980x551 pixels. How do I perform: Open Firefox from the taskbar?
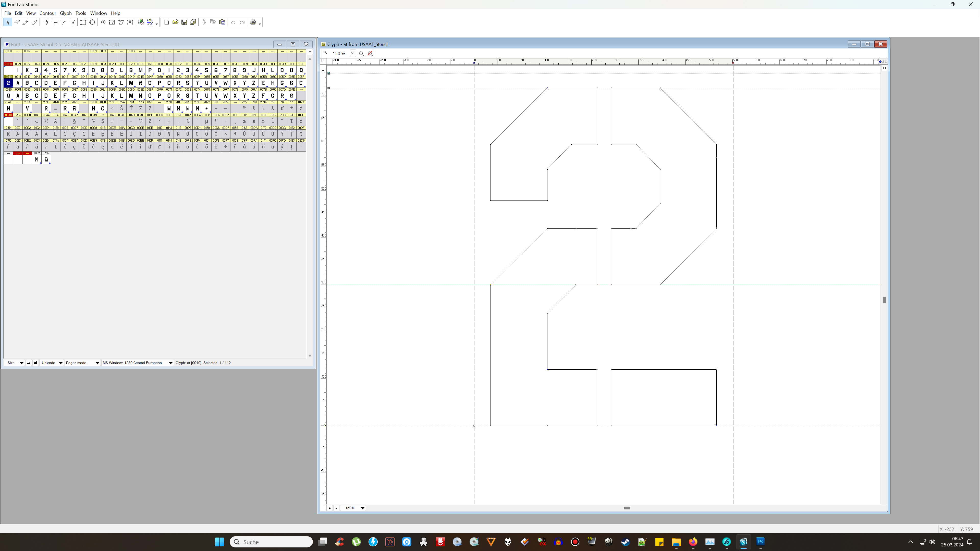[x=693, y=542]
